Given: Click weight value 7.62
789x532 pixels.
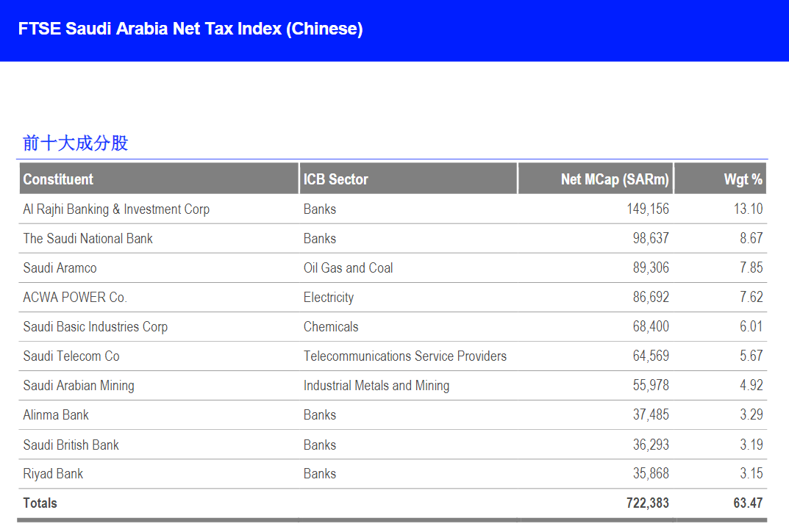Looking at the screenshot, I should [x=751, y=297].
